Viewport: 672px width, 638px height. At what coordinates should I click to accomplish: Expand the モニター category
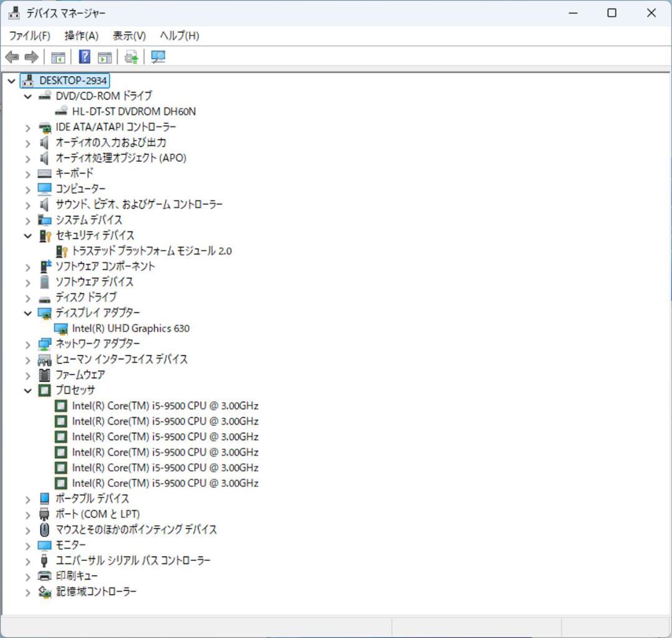pyautogui.click(x=27, y=545)
